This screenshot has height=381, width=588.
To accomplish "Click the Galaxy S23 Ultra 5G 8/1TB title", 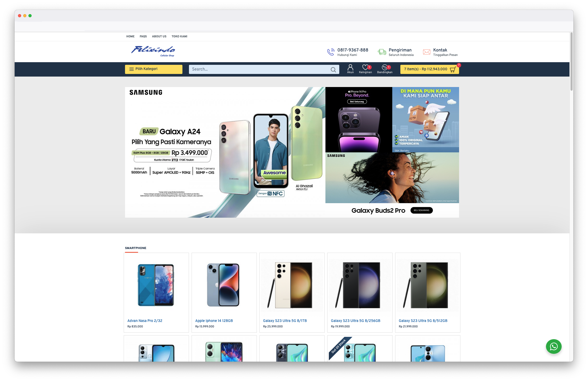I will [285, 321].
